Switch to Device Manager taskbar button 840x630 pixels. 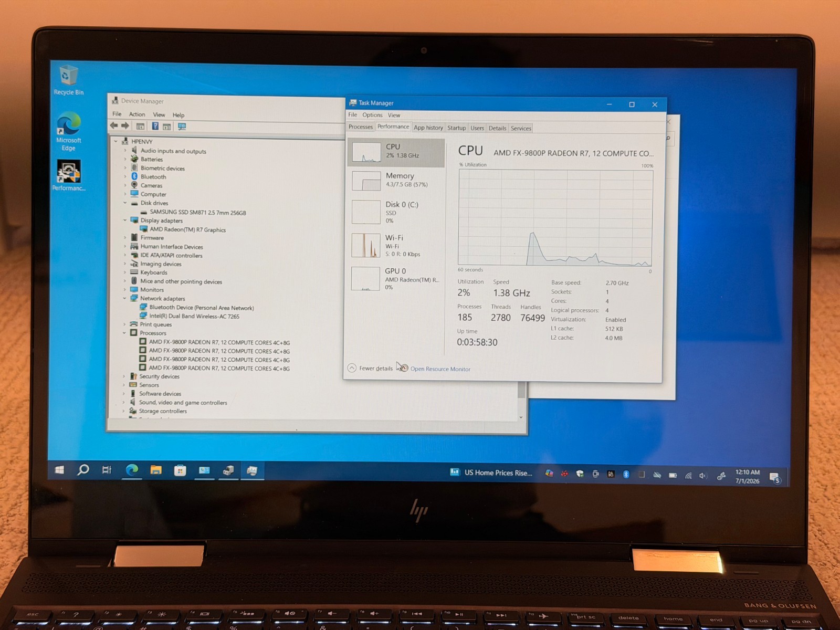tap(228, 470)
